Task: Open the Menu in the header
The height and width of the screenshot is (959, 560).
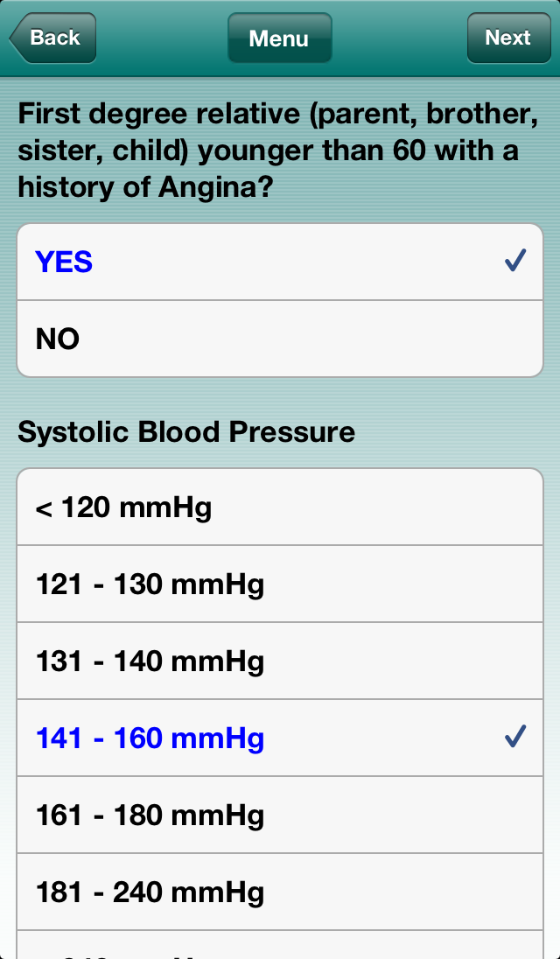Action: 279,38
